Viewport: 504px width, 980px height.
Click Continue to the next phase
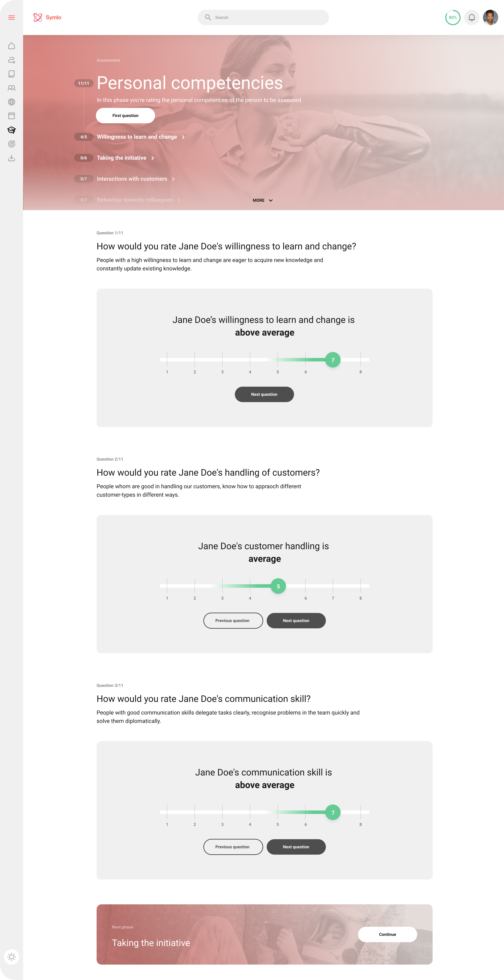click(x=387, y=934)
